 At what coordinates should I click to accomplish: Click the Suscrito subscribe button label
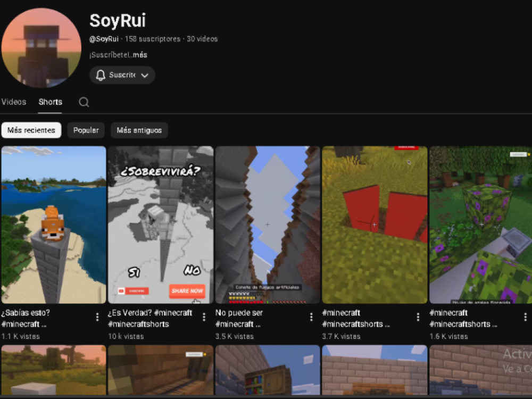[x=122, y=75]
